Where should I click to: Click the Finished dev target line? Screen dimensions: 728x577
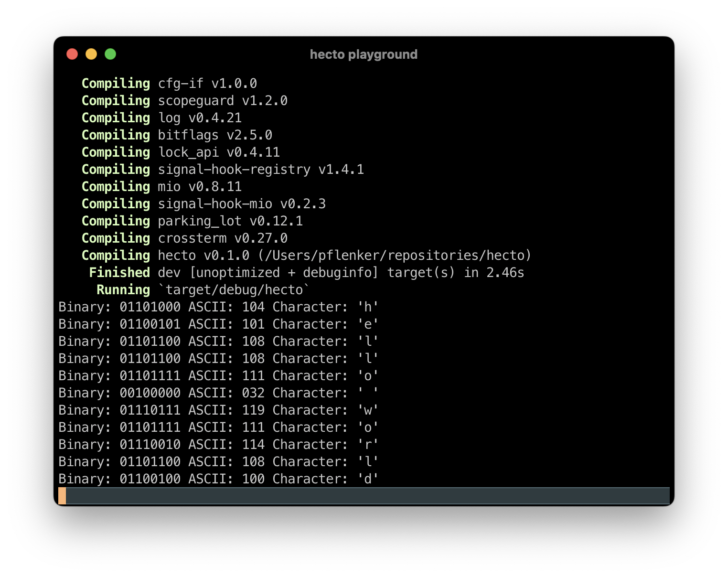pos(306,272)
